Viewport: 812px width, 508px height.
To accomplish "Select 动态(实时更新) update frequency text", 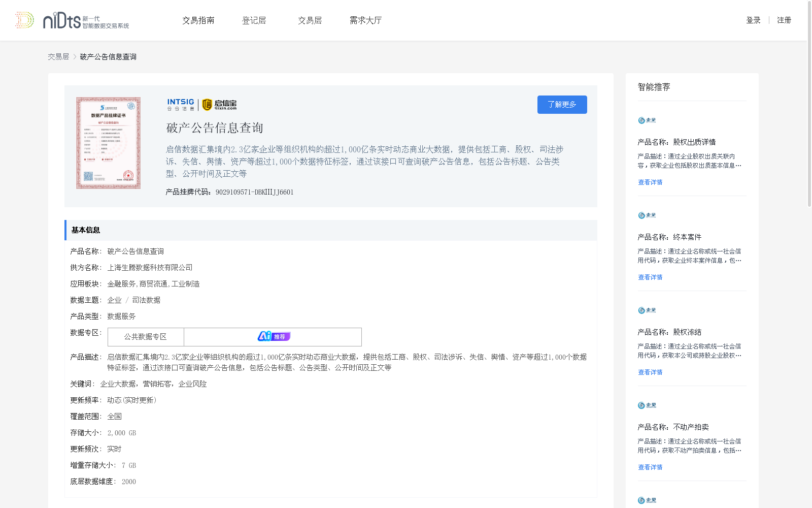I will tap(132, 400).
